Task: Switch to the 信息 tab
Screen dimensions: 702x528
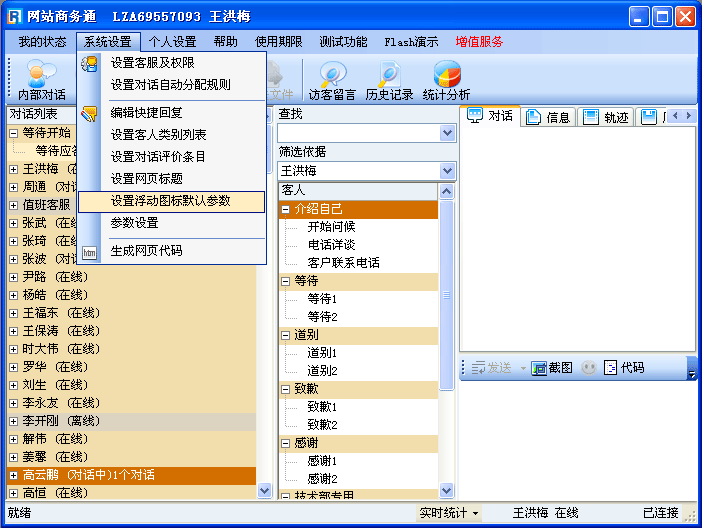Action: click(548, 117)
